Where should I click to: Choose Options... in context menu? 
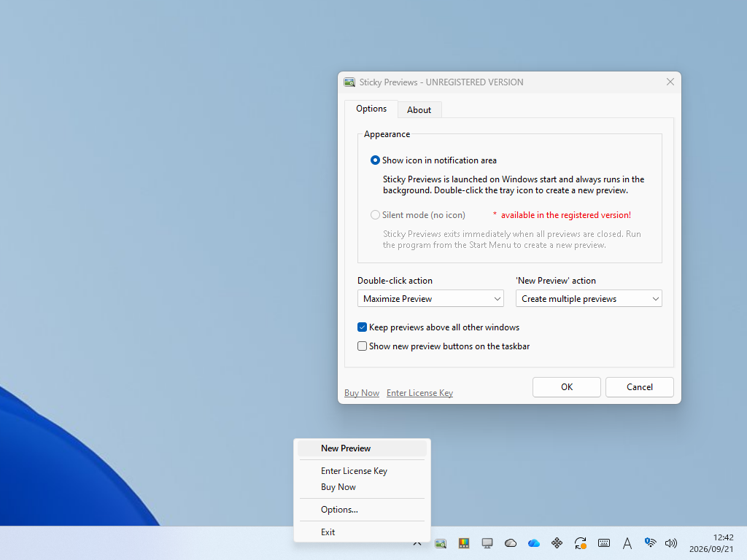[362, 510]
